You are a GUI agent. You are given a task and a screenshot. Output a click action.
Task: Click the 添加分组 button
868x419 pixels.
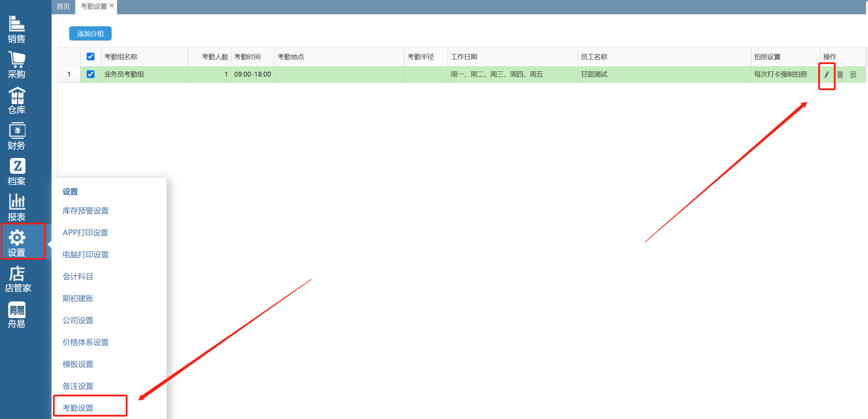[90, 33]
